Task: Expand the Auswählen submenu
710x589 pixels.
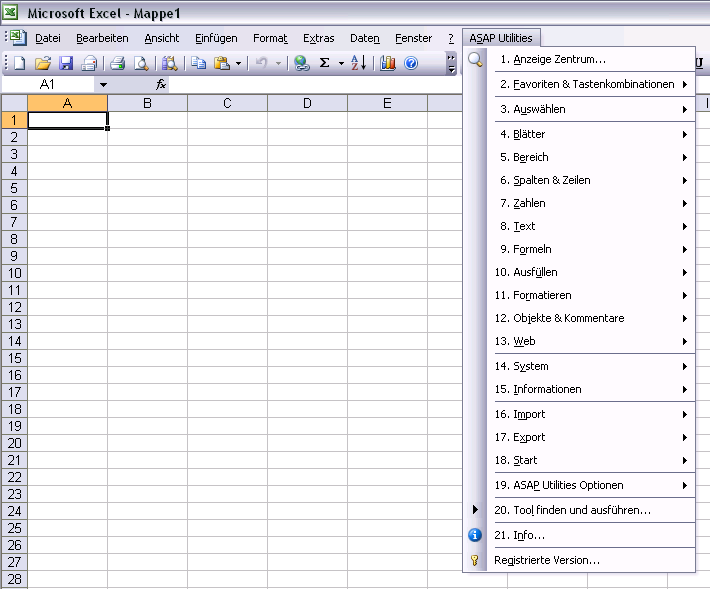Action: click(685, 110)
